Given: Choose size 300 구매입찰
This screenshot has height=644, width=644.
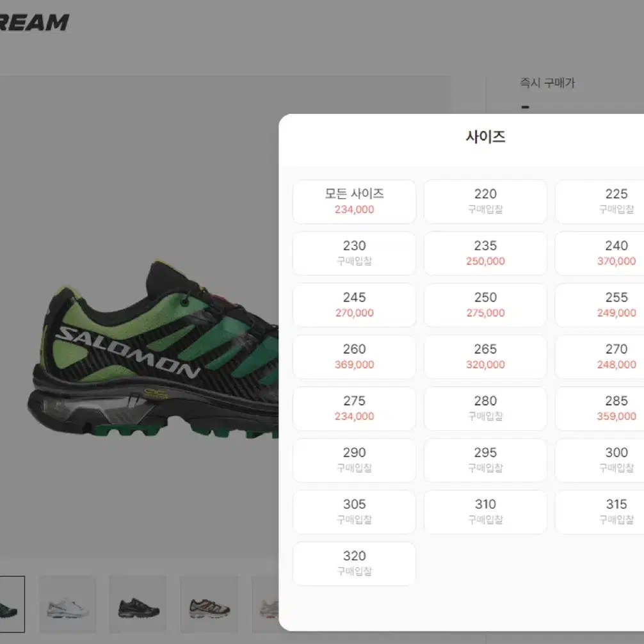Looking at the screenshot, I should [x=600, y=460].
